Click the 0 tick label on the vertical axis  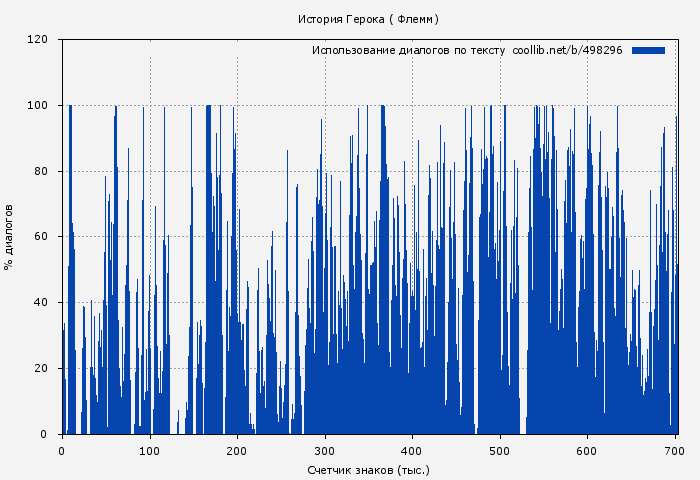tap(44, 434)
